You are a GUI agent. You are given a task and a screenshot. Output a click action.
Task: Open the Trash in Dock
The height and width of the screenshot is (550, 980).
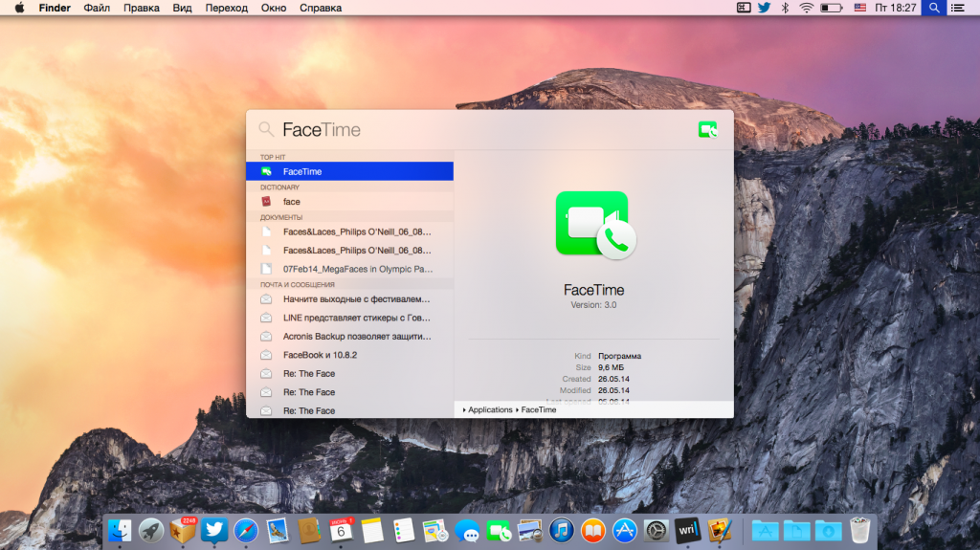pos(860,531)
